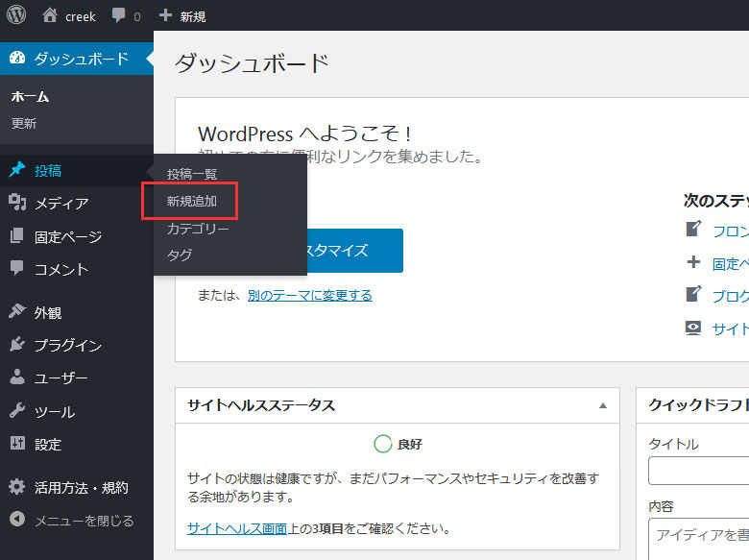Open ツール menu label
Screen dimensions: 749x560
coord(55,411)
